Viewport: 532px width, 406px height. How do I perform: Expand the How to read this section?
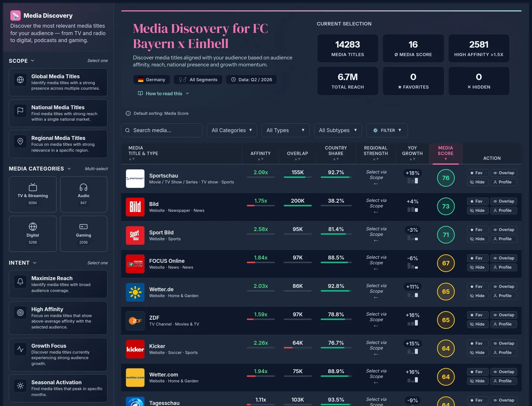tap(163, 93)
